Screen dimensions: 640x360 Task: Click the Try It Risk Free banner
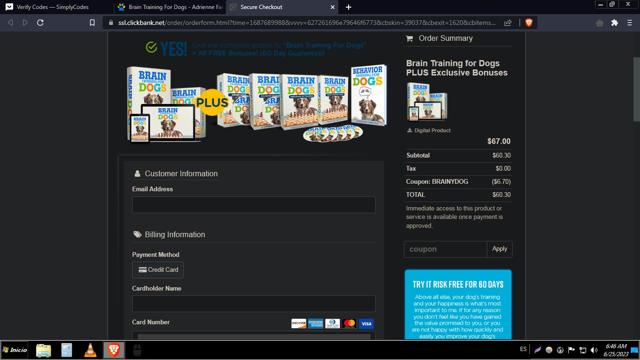pos(458,304)
